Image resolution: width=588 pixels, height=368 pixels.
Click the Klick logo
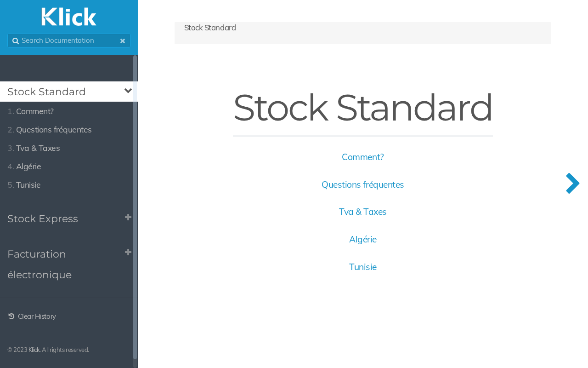click(x=69, y=17)
